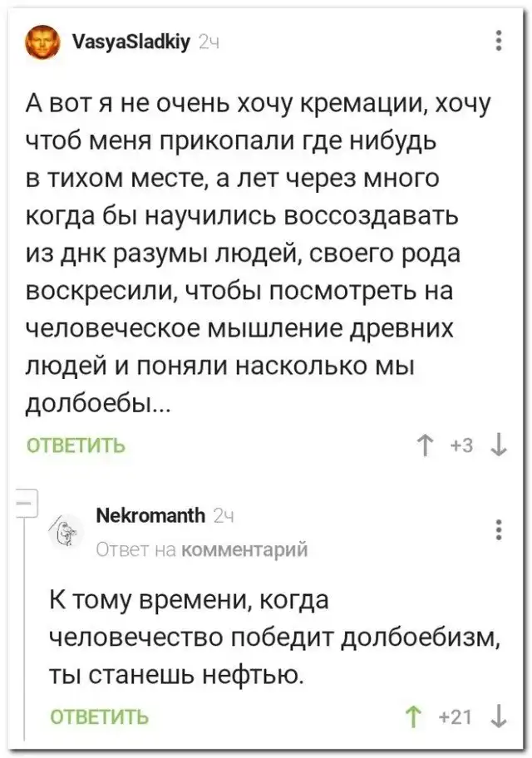Open three-dot menu on VasyaSladkiy's comment
This screenshot has height=758, width=532.
[497, 39]
